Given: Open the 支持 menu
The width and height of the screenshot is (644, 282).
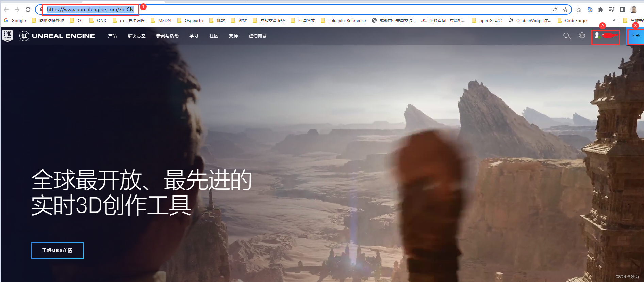Looking at the screenshot, I should click(x=233, y=36).
